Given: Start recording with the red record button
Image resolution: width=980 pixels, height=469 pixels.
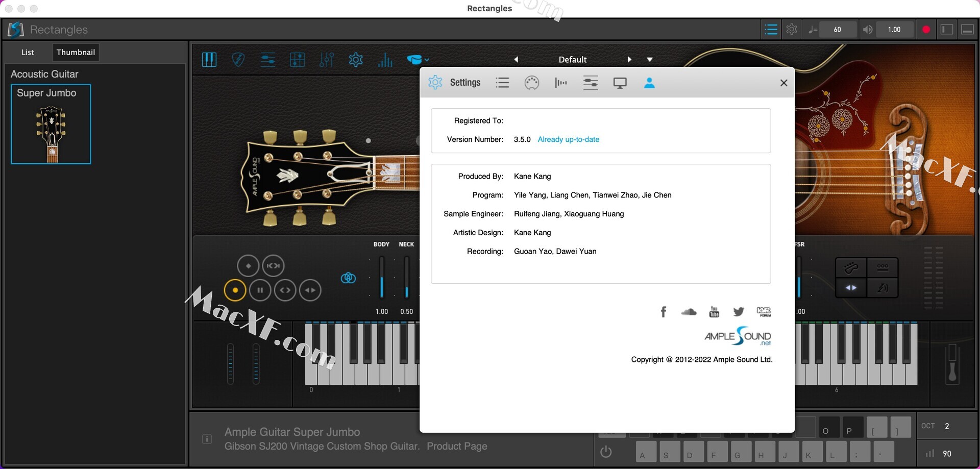Looking at the screenshot, I should 926,30.
